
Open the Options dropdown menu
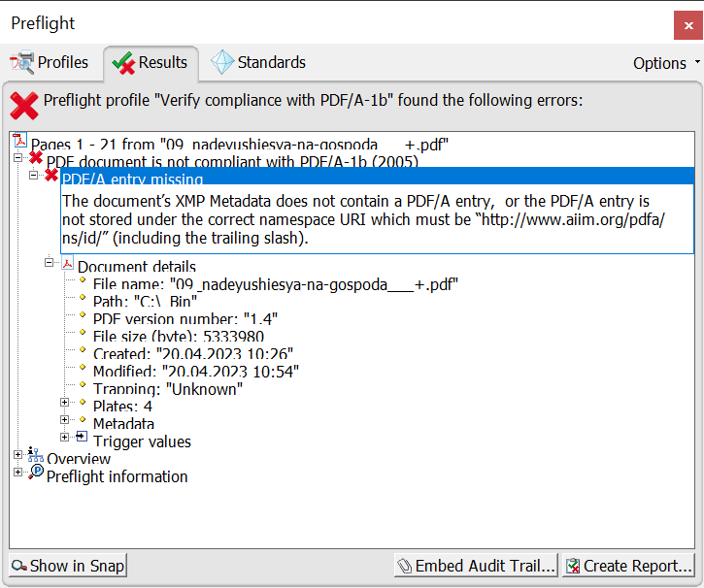click(x=665, y=63)
